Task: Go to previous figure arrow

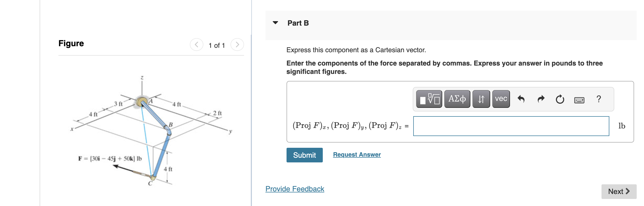Action: tap(197, 45)
